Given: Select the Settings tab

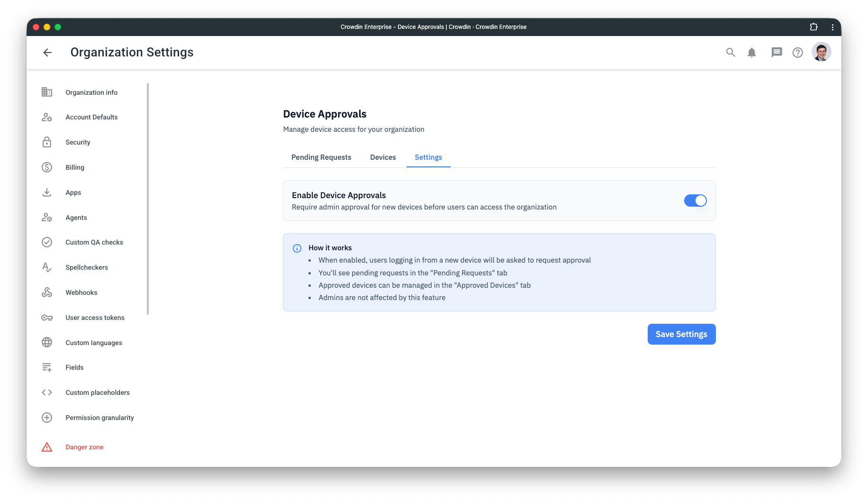Looking at the screenshot, I should [x=428, y=157].
